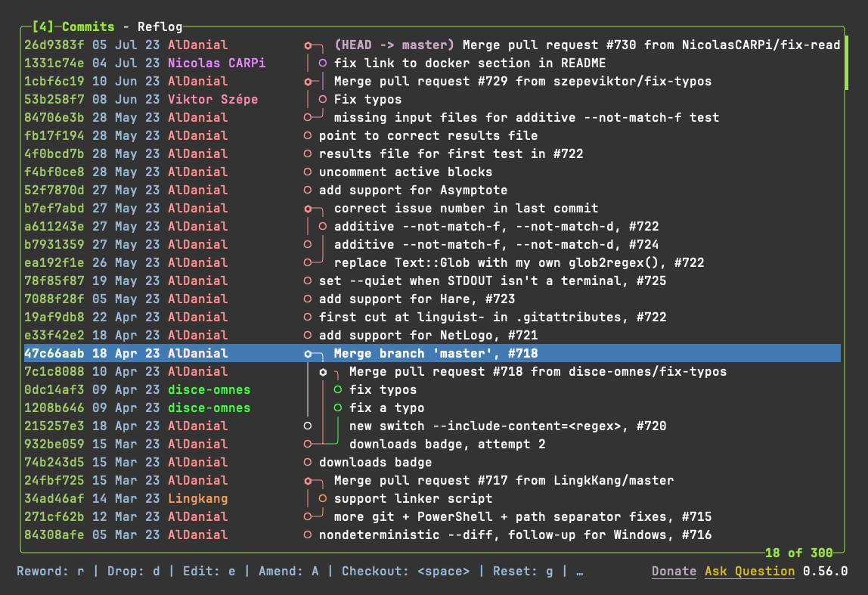Screen dimensions: 868x595
Task: Select commit 78f85f87 set --quiet when STDOUT
Action: click(x=432, y=281)
